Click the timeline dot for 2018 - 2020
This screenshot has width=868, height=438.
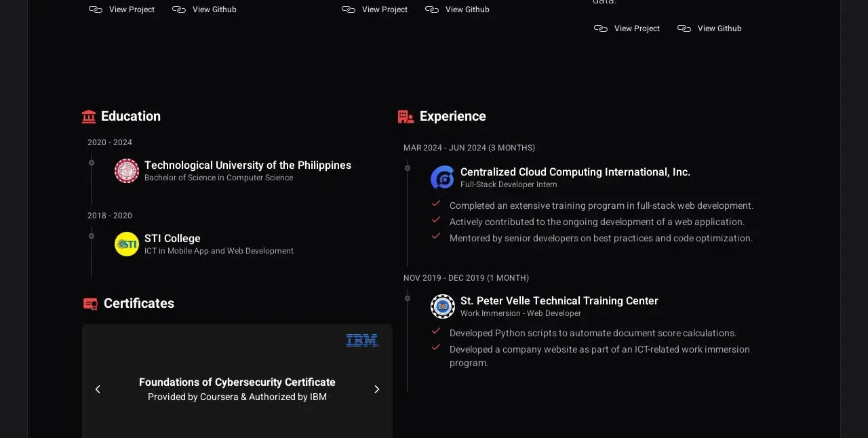92,236
